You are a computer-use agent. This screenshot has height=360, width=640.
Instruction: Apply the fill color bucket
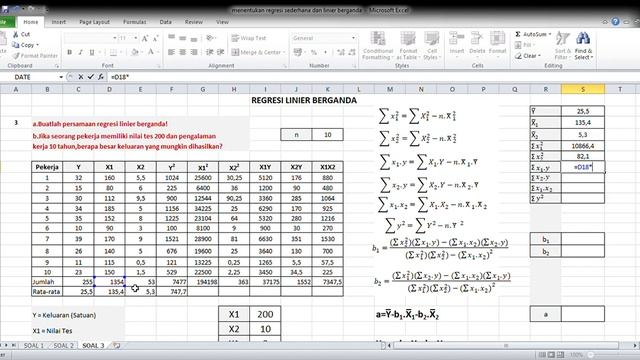[x=135, y=52]
